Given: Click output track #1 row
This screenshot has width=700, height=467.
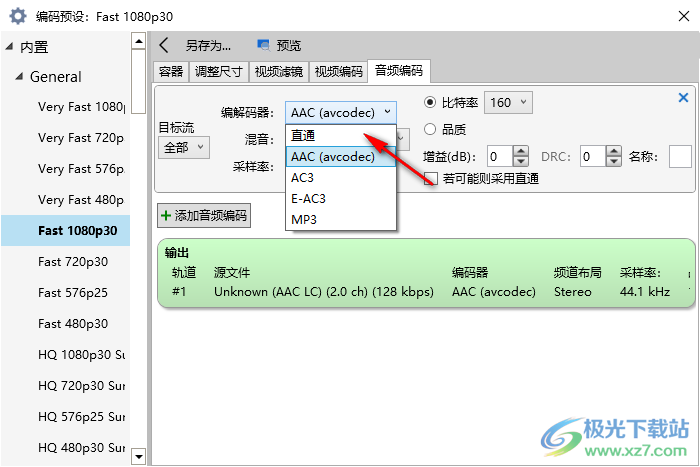Looking at the screenshot, I should point(426,292).
